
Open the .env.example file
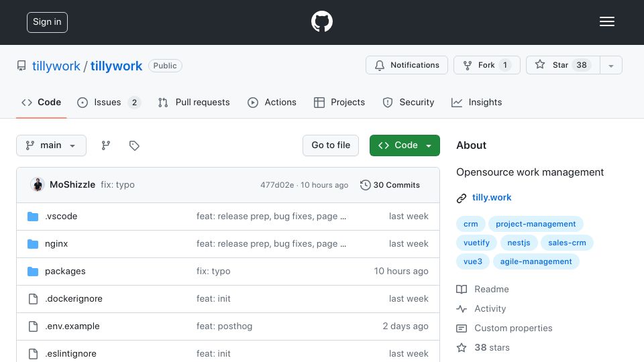[72, 326]
